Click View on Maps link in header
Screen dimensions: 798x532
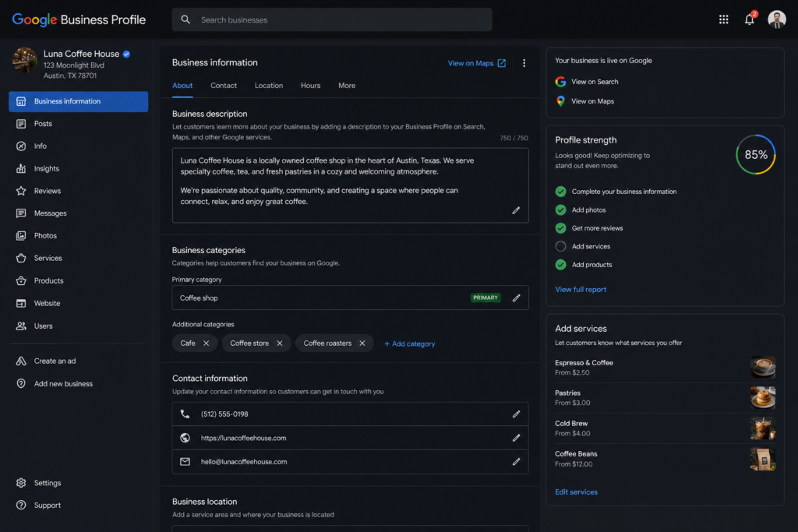pos(477,63)
